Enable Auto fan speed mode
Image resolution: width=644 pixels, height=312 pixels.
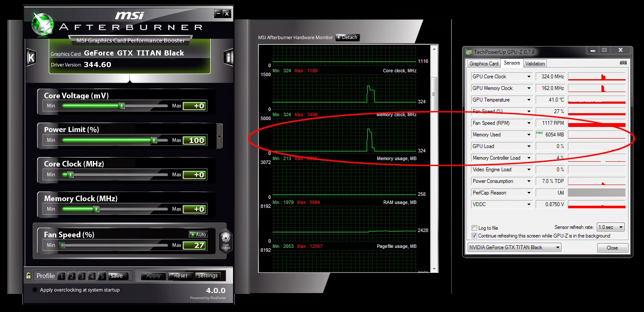point(198,235)
